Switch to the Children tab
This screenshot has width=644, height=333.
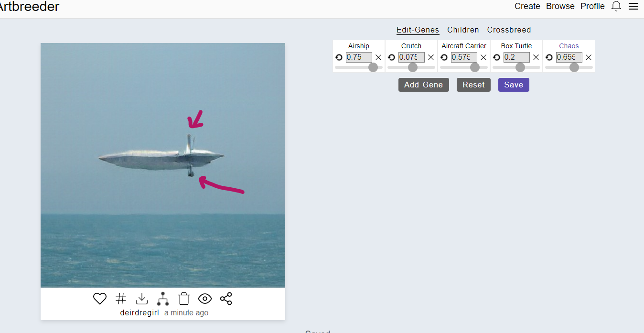point(463,30)
